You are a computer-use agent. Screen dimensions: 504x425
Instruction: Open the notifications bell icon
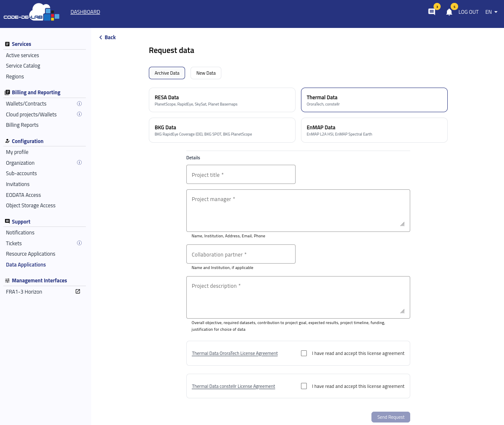click(x=449, y=12)
